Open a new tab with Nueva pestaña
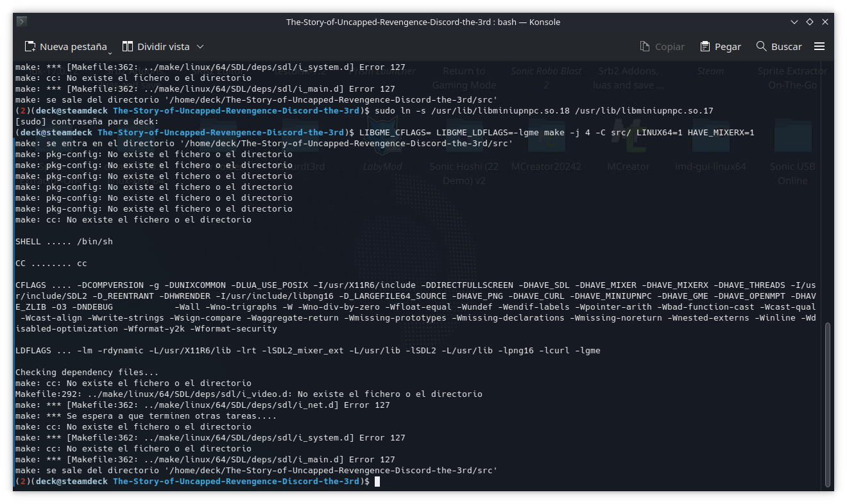 (x=65, y=46)
